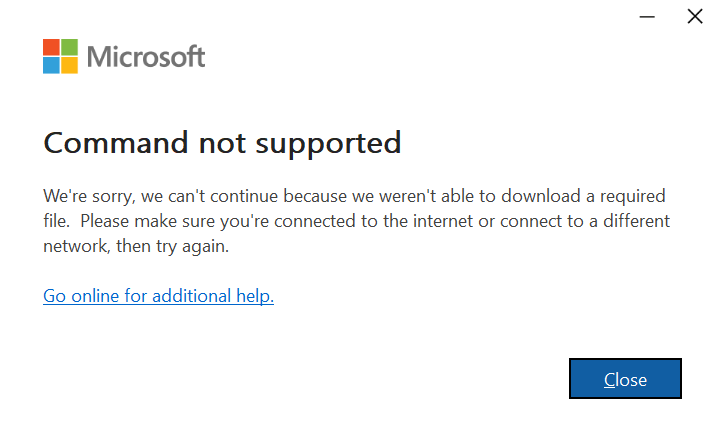
Task: Dismiss dialog with the X icon
Action: [x=695, y=17]
